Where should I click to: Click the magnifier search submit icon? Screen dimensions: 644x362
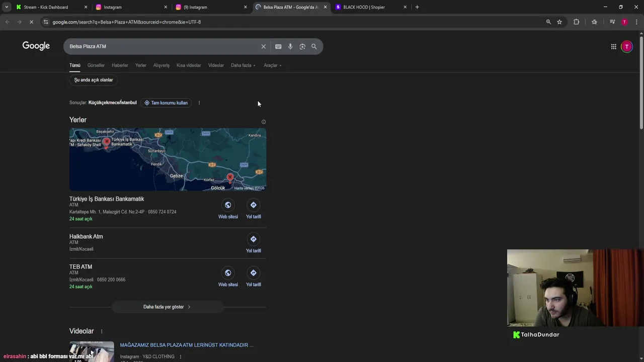click(314, 46)
